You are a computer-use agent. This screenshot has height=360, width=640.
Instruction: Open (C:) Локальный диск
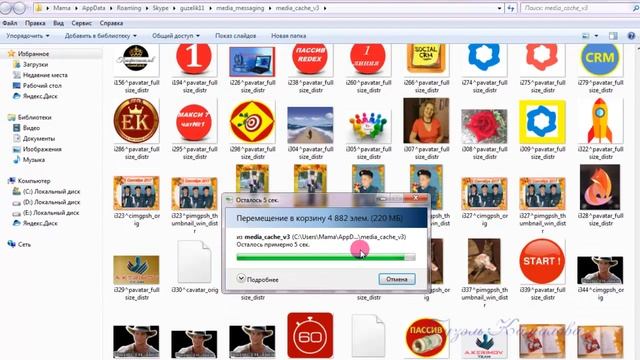click(x=51, y=191)
